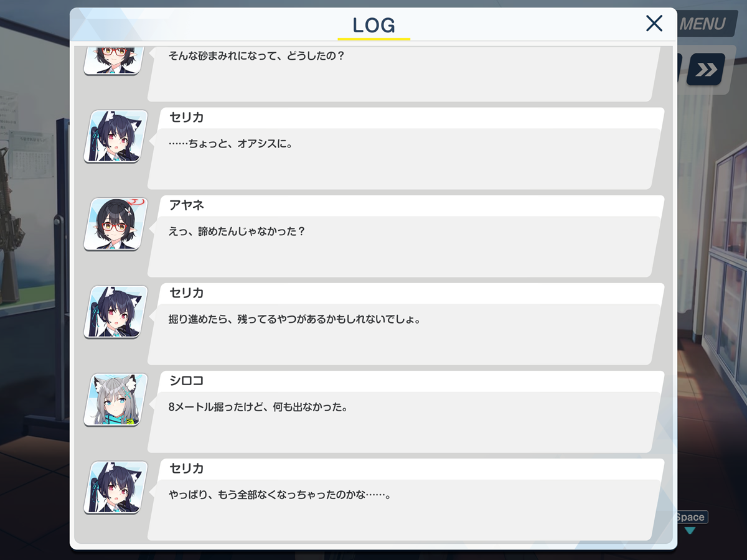Click Serika's avatar beside the Oasis line
Viewport: 747px width, 560px height.
[116, 136]
